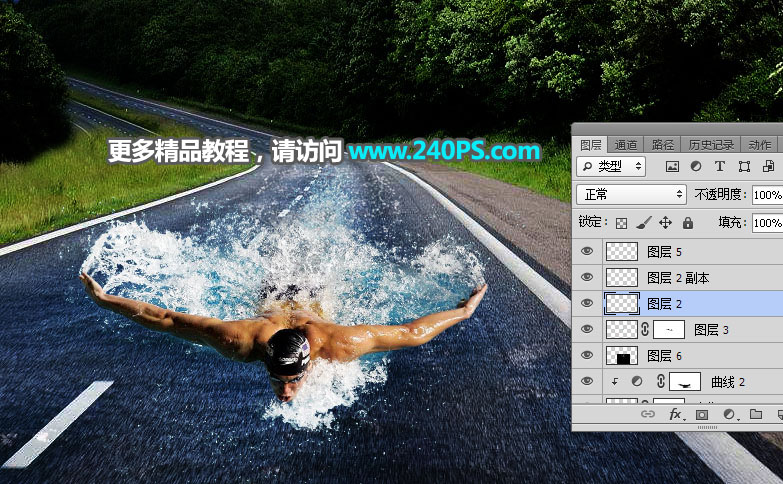Click the lock all padlock icon
This screenshot has width=783, height=484.
688,223
